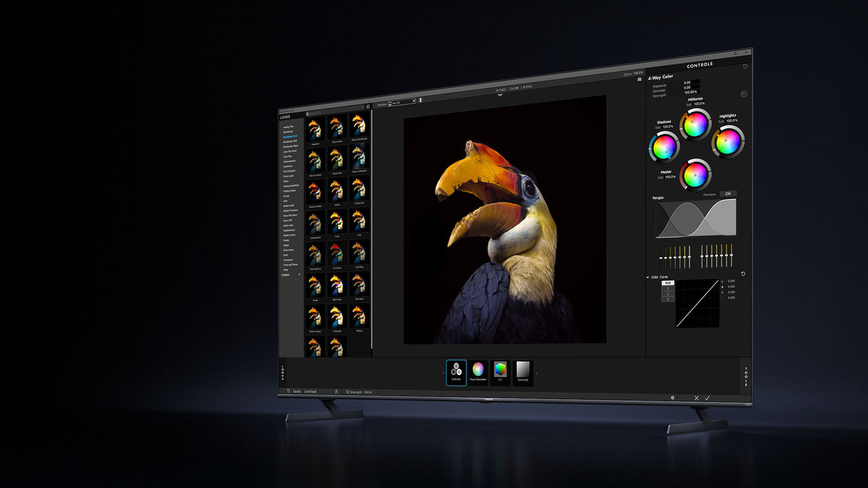Select the Contrast gradient tool tile
Screen dimensions: 868x488
click(523, 371)
